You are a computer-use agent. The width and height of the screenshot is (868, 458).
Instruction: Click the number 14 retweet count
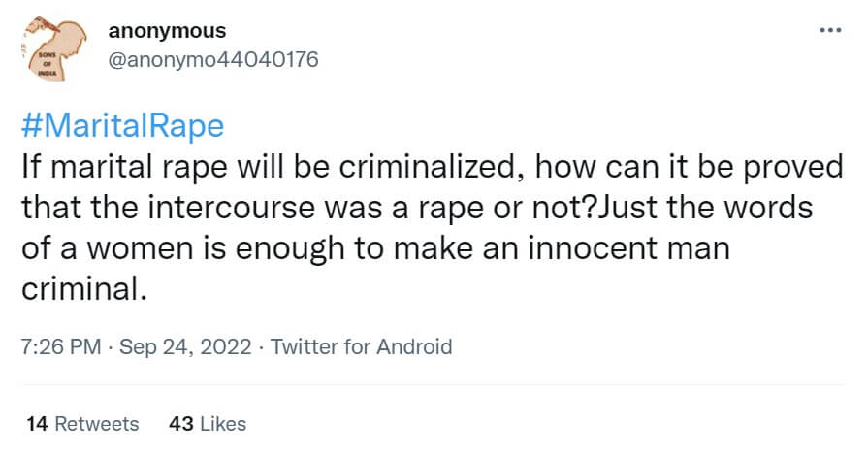coord(38,424)
